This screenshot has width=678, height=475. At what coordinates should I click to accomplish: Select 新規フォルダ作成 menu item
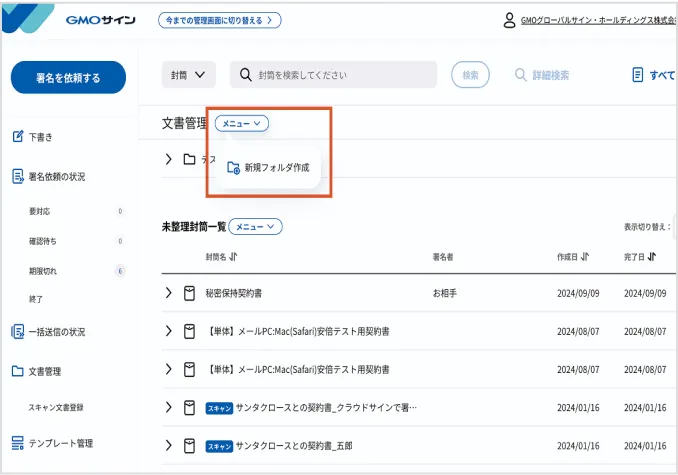pyautogui.click(x=269, y=168)
